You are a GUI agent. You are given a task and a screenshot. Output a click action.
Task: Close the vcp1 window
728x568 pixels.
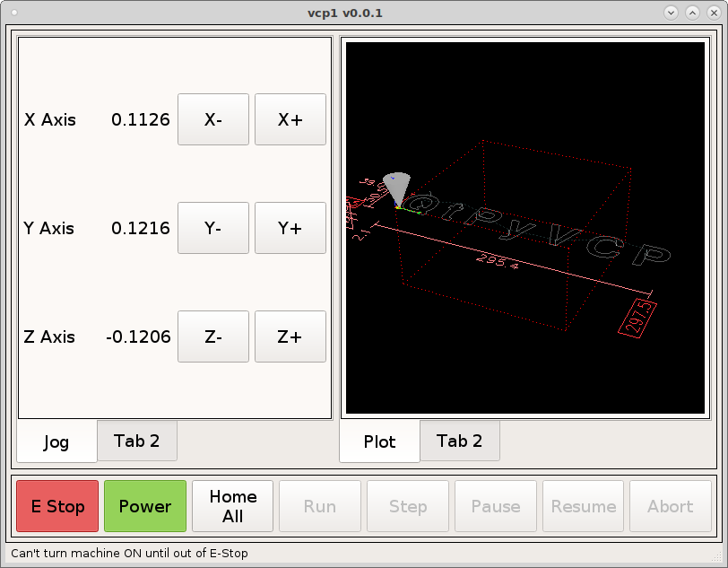[x=714, y=13]
